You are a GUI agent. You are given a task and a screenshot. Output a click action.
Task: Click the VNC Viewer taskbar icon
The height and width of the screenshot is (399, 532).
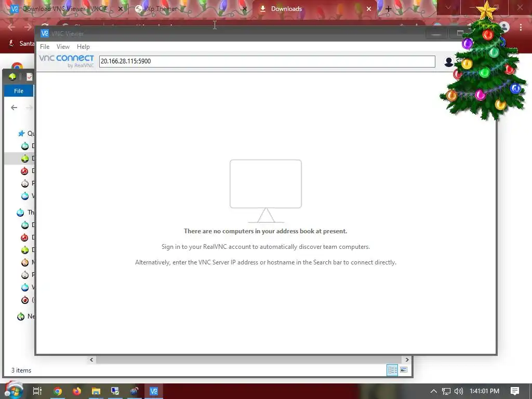click(x=154, y=391)
